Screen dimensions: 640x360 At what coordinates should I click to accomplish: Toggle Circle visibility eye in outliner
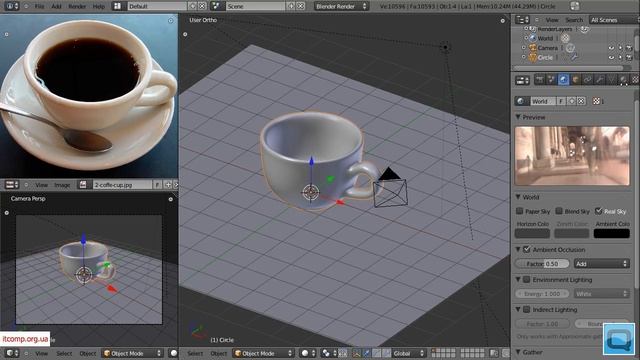tap(611, 58)
